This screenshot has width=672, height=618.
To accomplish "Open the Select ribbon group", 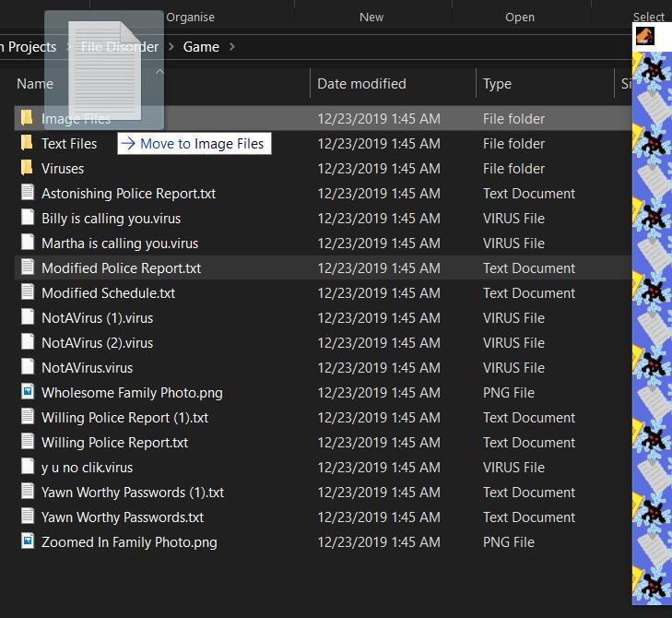I will pyautogui.click(x=649, y=17).
